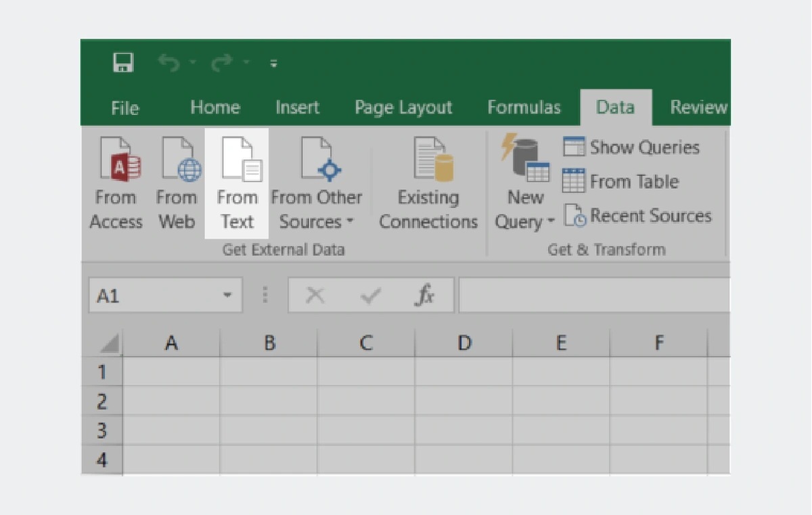Click the formula bar input field
The image size is (812, 515).
[x=593, y=296]
